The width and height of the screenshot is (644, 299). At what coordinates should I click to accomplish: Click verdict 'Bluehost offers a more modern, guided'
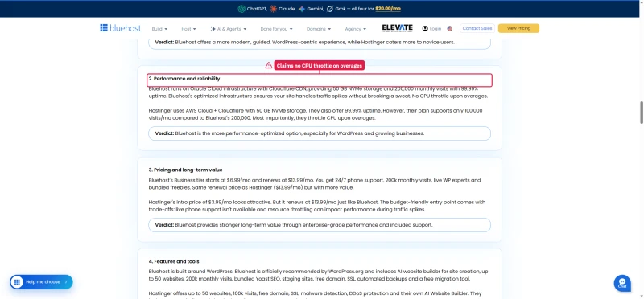pyautogui.click(x=320, y=43)
